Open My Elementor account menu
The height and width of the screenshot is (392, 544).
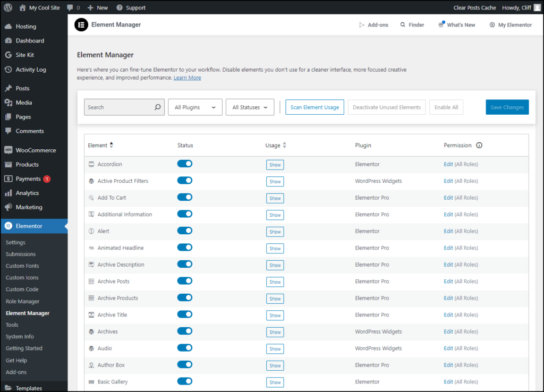coord(509,24)
